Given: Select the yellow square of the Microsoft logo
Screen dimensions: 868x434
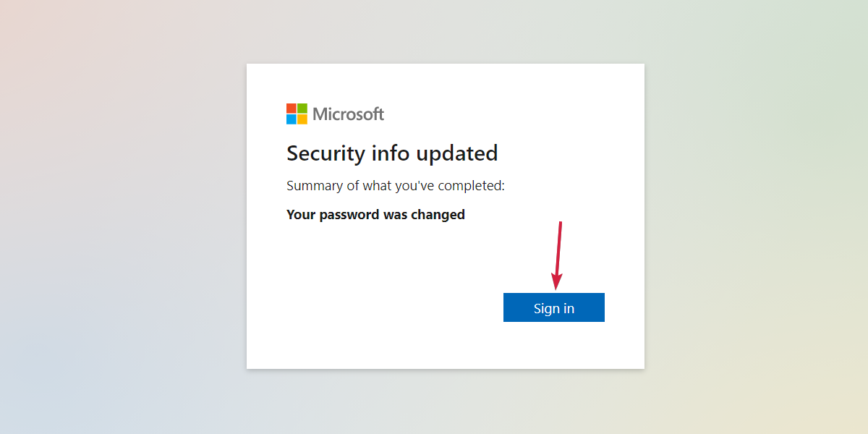Looking at the screenshot, I should pos(302,119).
